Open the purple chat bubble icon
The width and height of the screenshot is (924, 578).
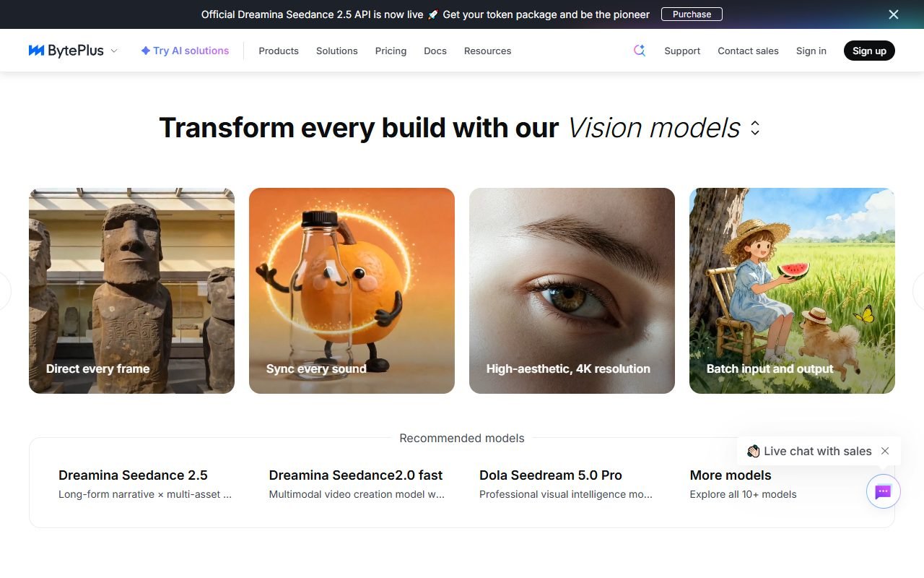click(x=884, y=491)
